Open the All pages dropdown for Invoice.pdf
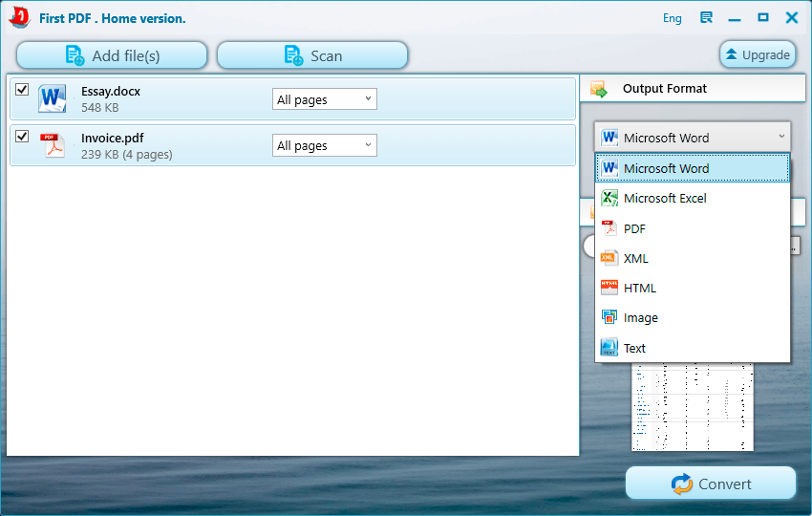Screen dimensions: 812x516 tap(324, 145)
